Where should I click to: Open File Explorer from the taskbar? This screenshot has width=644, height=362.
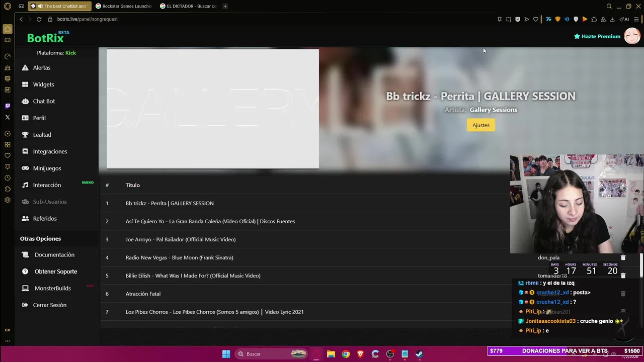coord(331,354)
